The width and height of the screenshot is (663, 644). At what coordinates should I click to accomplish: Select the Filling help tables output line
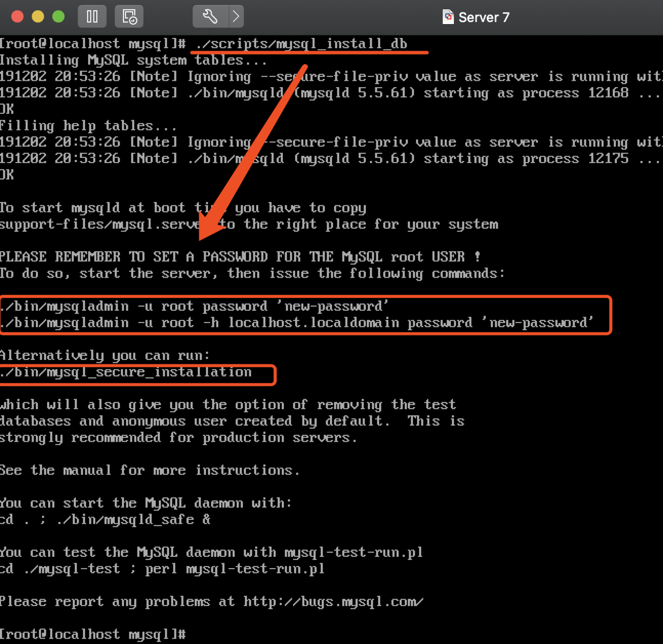(88, 125)
